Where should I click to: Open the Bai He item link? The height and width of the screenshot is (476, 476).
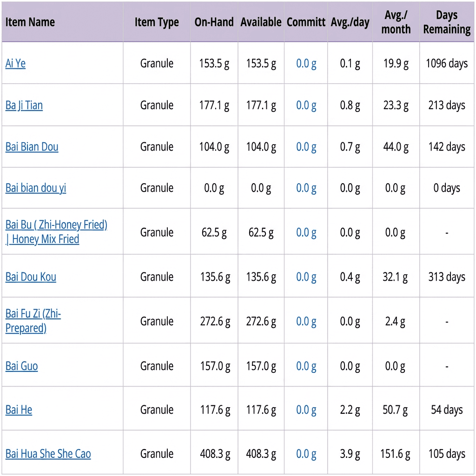(x=19, y=410)
